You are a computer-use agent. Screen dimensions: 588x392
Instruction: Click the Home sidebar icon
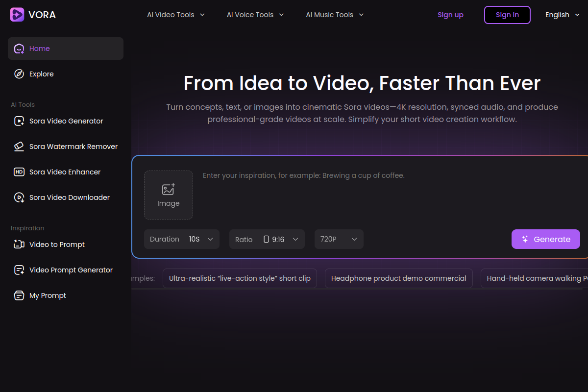pos(19,49)
